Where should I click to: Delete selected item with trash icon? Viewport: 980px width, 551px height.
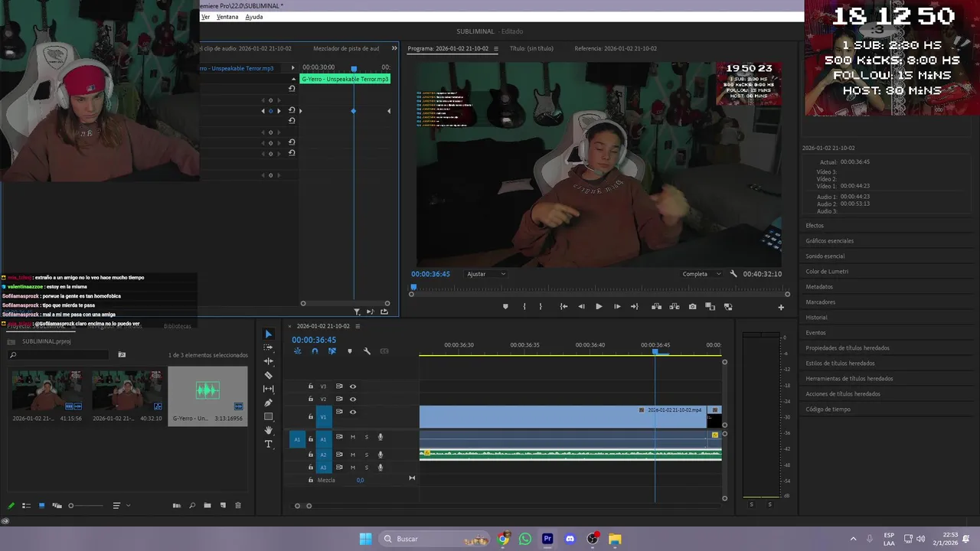click(x=238, y=505)
